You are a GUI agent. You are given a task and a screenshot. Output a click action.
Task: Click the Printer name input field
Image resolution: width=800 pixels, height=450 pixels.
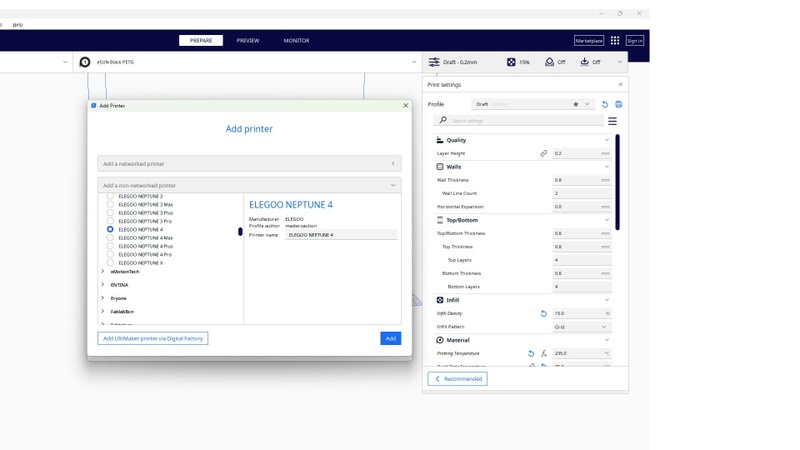[x=341, y=235]
